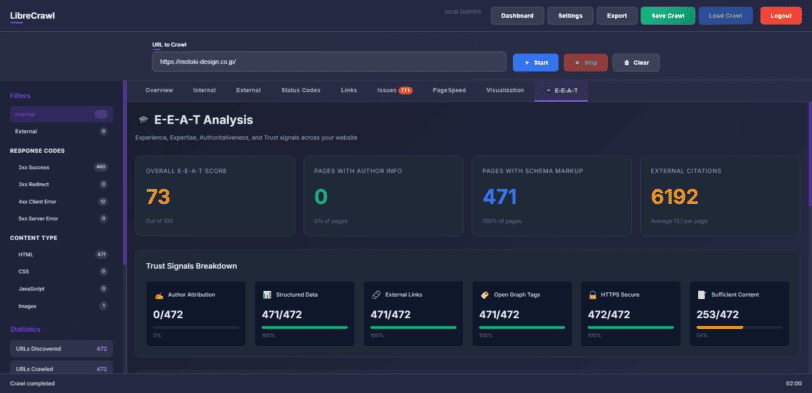The width and height of the screenshot is (812, 393).
Task: Filter by 4xx Client Error
Action: [61, 201]
